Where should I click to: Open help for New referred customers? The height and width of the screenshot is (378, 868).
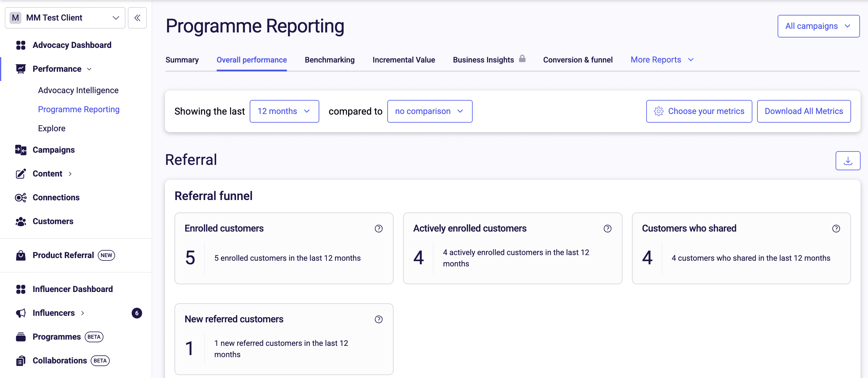coord(378,319)
